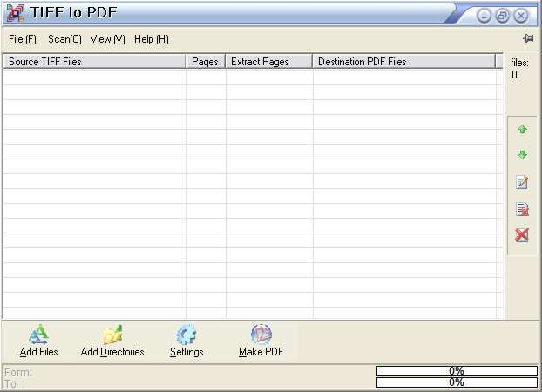Screen dimensions: 542x392
Task: Click the upper 0% progress bar
Action: coord(457,371)
